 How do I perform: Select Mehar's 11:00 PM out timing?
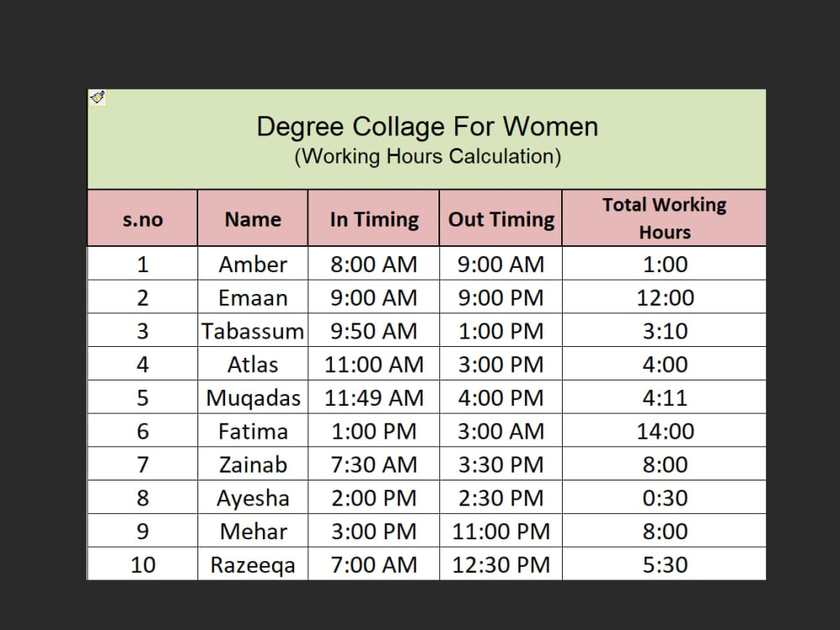(501, 531)
